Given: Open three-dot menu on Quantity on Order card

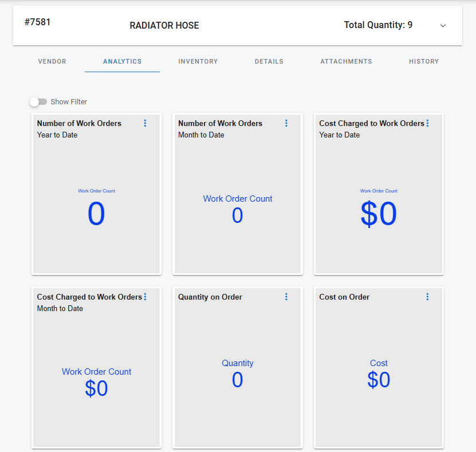Looking at the screenshot, I should [286, 297].
